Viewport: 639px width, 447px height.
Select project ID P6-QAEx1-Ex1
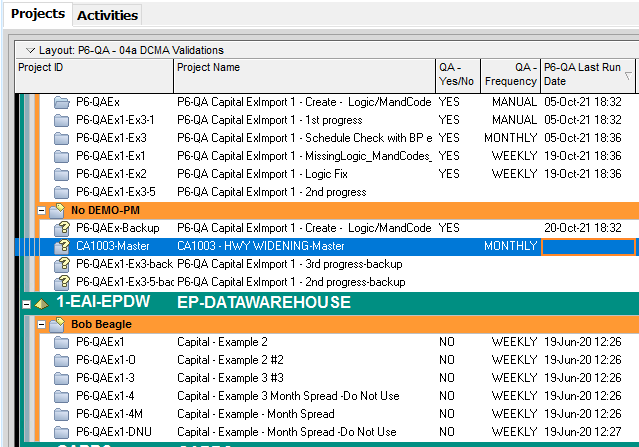click(x=110, y=156)
